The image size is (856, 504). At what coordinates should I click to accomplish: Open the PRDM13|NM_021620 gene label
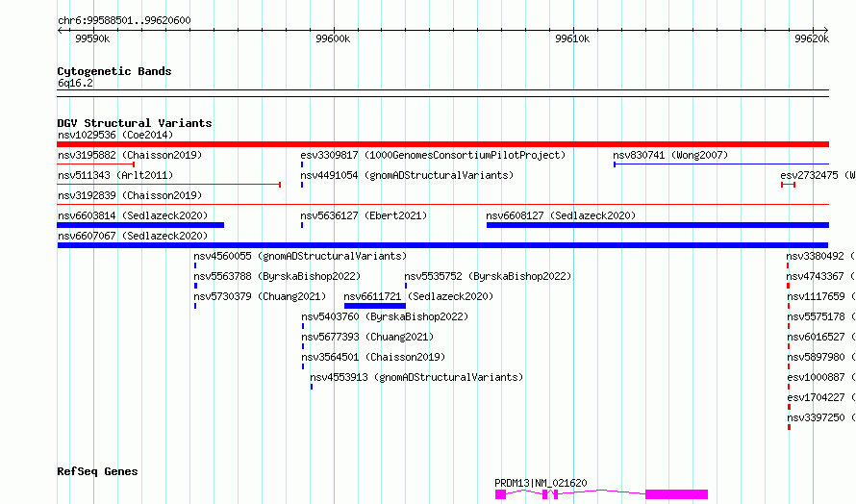541,483
